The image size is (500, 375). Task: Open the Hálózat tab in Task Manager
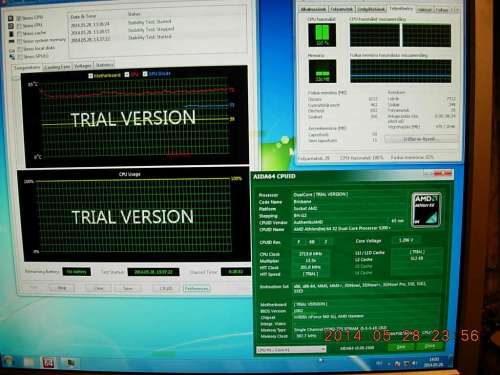pos(424,10)
